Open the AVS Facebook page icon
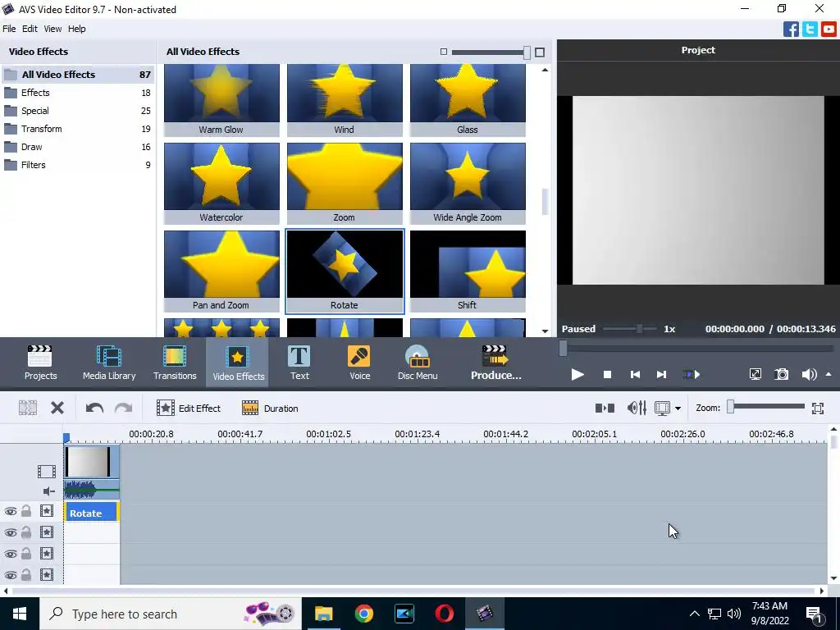Image resolution: width=840 pixels, height=630 pixels. [x=791, y=29]
